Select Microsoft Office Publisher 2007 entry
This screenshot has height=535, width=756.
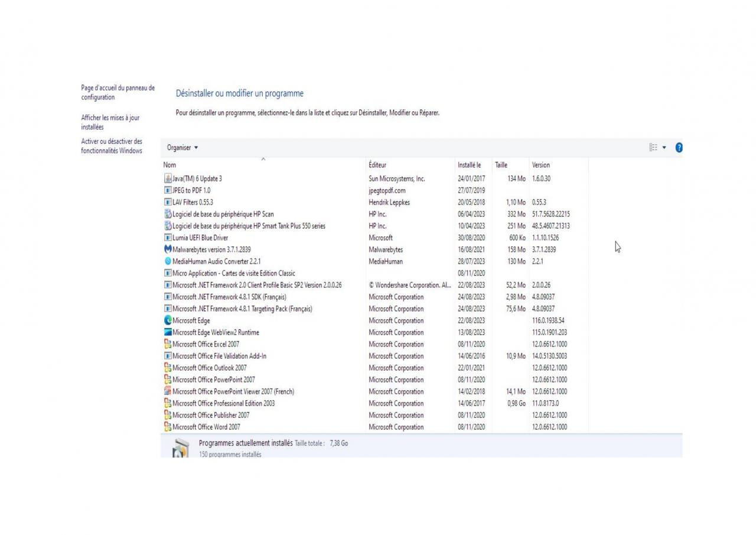(x=211, y=415)
